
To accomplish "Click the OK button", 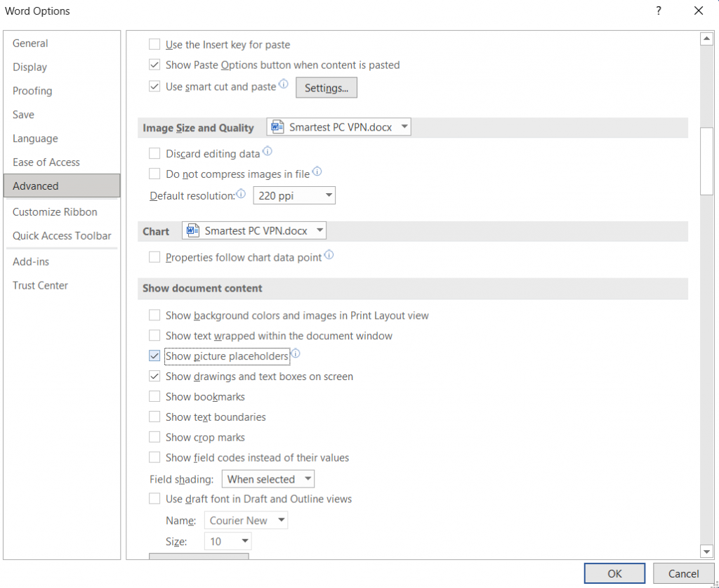I will [x=614, y=573].
